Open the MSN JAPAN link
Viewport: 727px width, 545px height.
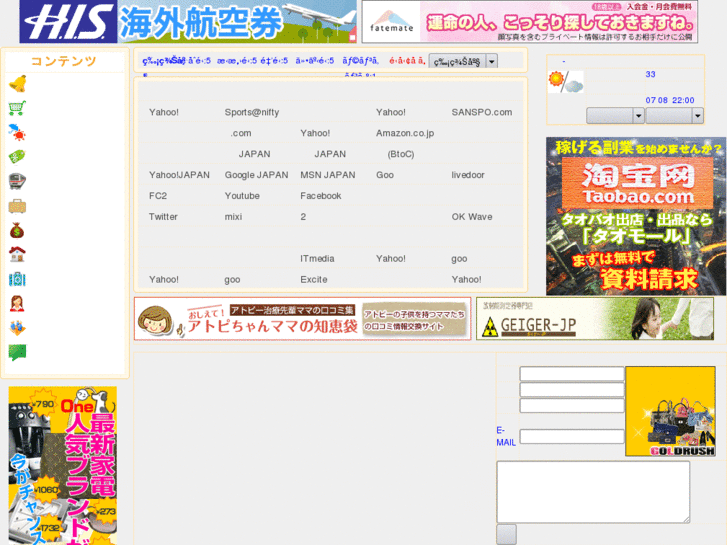tap(327, 175)
